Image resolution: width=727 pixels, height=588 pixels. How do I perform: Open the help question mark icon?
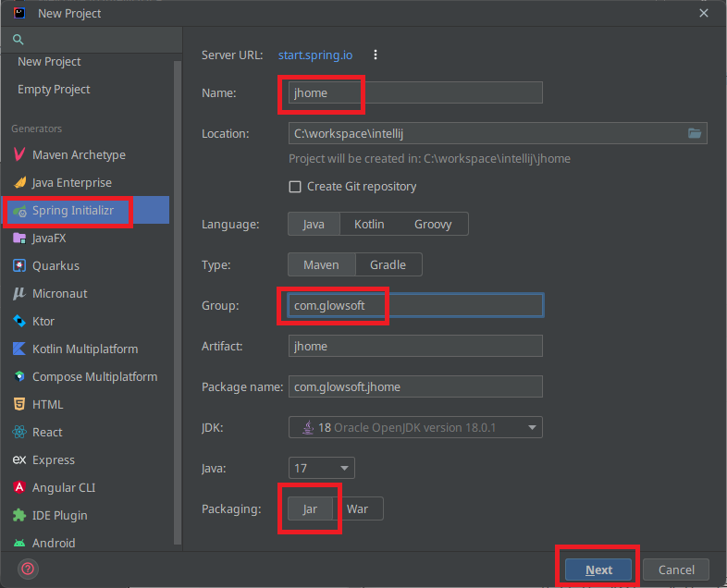28,569
